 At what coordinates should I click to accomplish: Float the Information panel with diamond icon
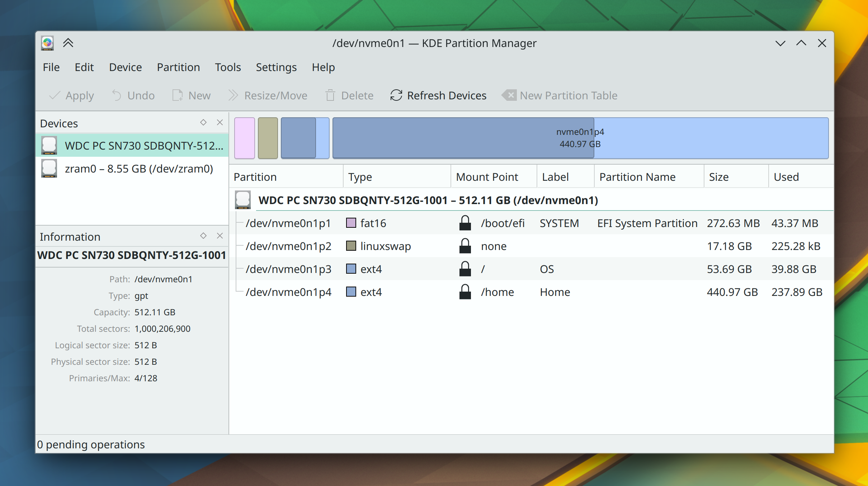pos(203,236)
